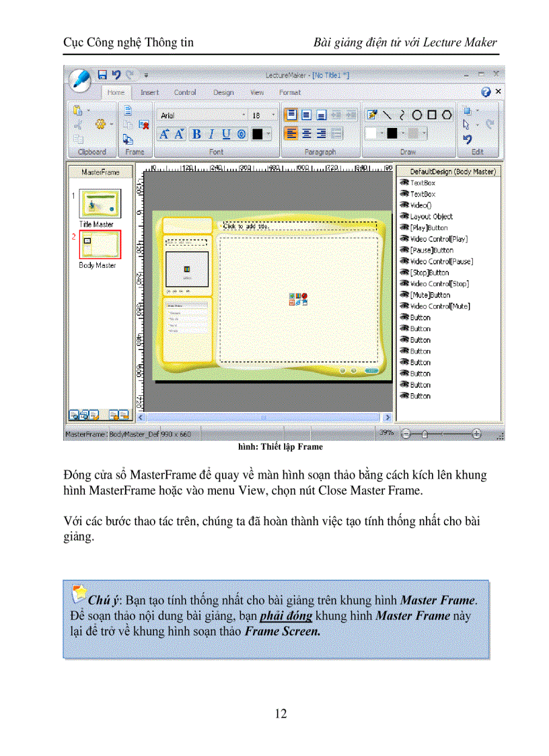Select the curve drawing tool
549x756 pixels.
tap(402, 114)
